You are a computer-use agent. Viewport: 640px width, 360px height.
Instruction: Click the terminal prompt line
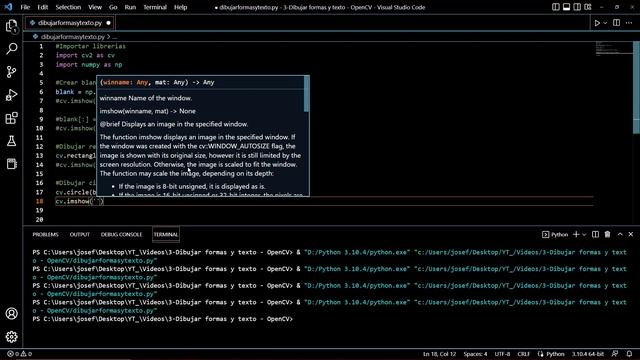click(162, 319)
